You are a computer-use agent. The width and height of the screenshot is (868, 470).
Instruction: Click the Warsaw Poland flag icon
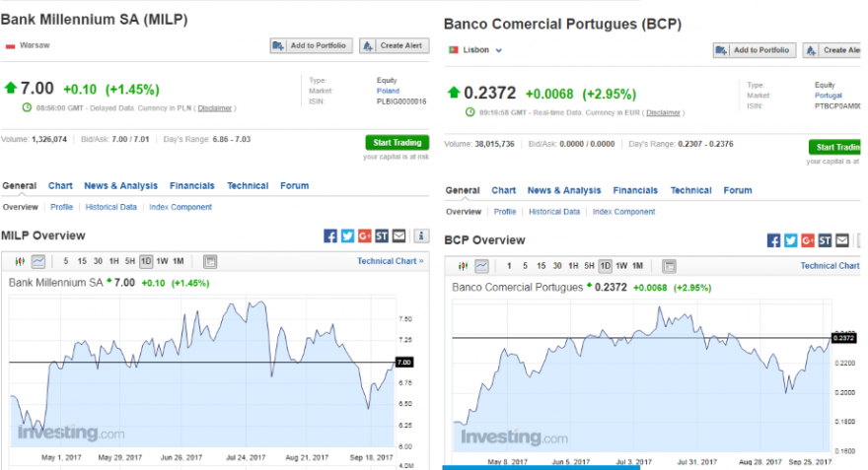tap(10, 46)
